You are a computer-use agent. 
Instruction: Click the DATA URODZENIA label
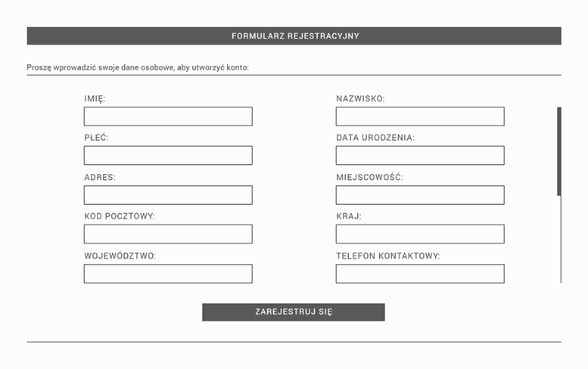375,138
